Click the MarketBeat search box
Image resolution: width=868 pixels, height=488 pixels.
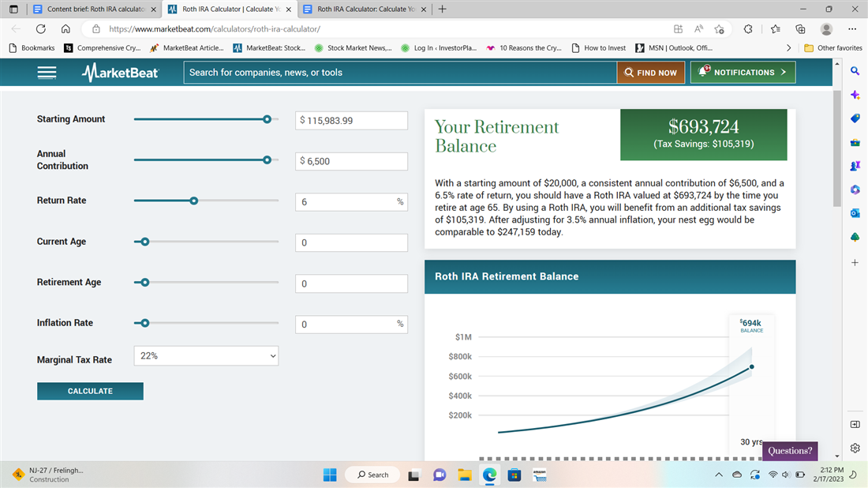(400, 73)
